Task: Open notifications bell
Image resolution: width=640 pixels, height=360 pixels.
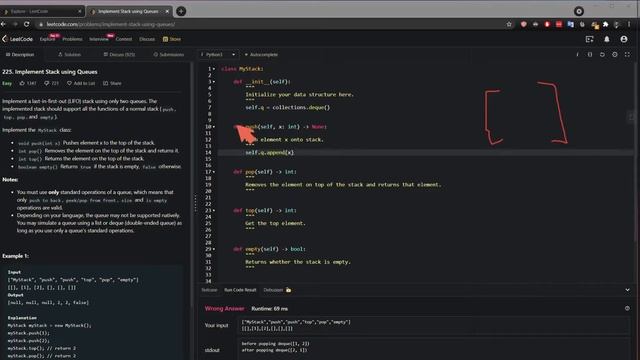Action: point(607,39)
